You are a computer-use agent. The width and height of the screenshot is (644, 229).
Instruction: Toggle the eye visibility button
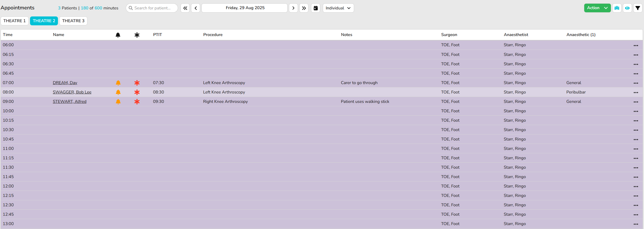coord(627,8)
